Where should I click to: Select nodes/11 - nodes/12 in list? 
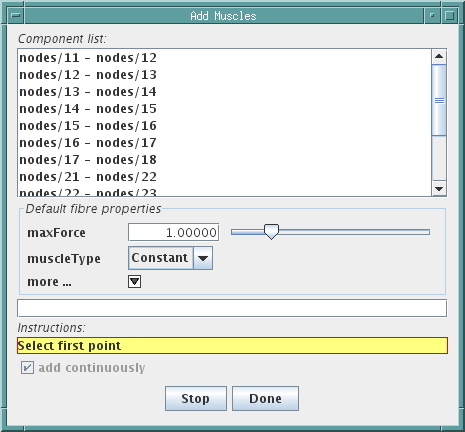click(88, 58)
